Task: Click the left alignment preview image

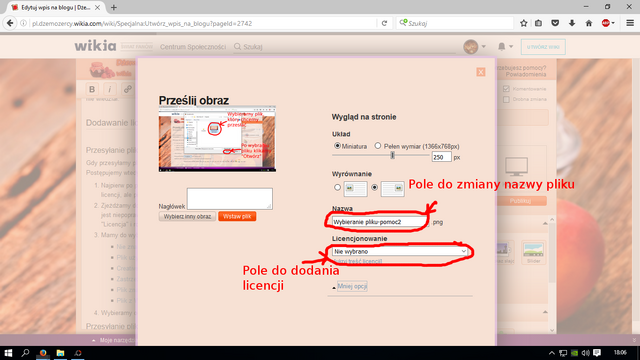Action: point(355,188)
